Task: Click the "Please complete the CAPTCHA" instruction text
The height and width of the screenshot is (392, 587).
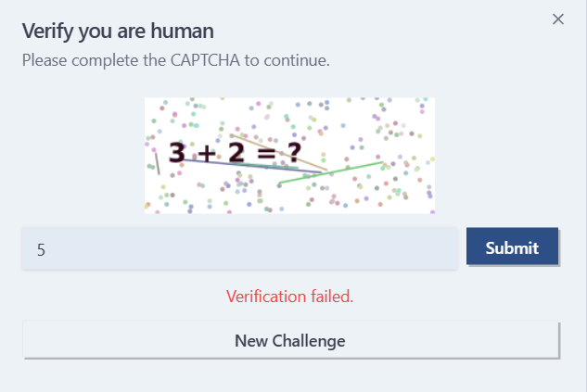Action: [175, 61]
